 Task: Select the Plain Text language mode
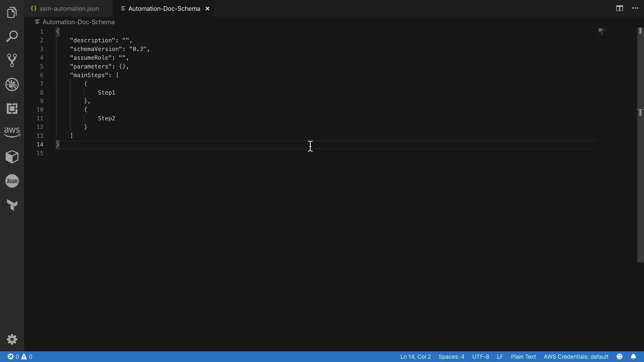tap(523, 357)
